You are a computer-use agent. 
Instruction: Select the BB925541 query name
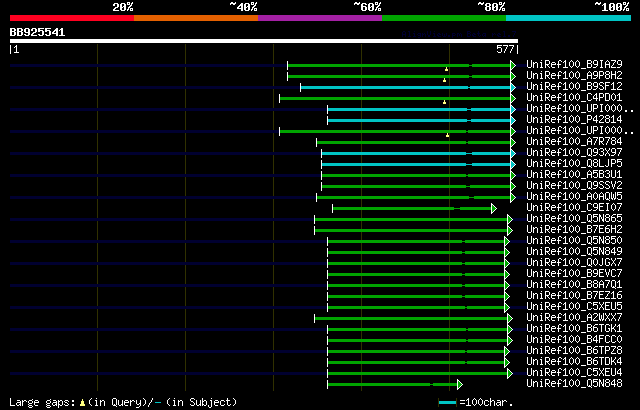pos(37,32)
